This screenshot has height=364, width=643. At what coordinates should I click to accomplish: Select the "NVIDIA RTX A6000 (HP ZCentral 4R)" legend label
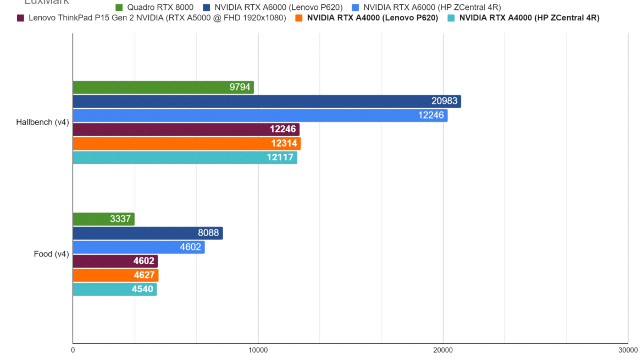point(432,7)
